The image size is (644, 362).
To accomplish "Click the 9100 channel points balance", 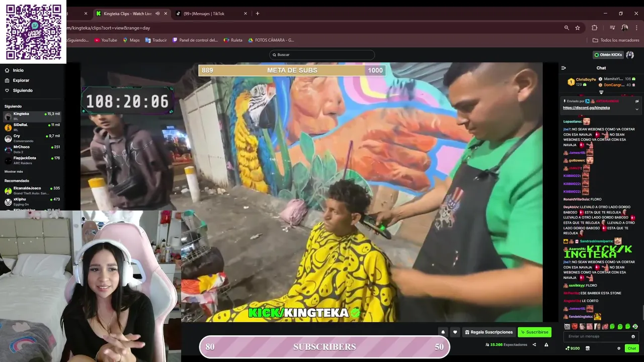I will (x=573, y=348).
